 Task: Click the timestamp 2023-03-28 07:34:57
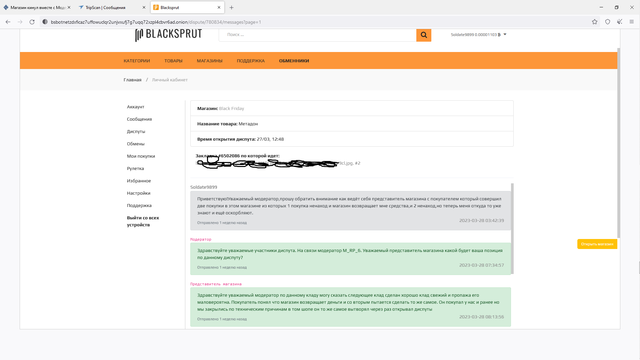(481, 265)
